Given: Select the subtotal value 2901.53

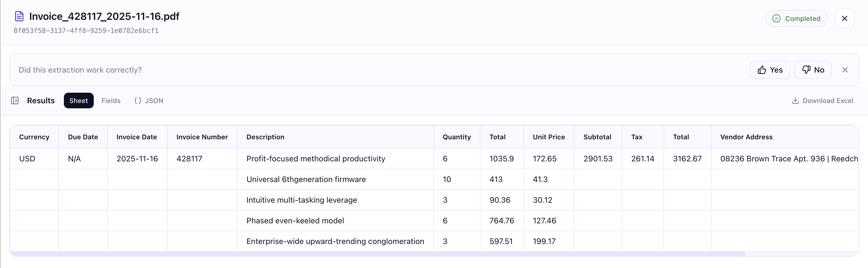Looking at the screenshot, I should click(598, 159).
